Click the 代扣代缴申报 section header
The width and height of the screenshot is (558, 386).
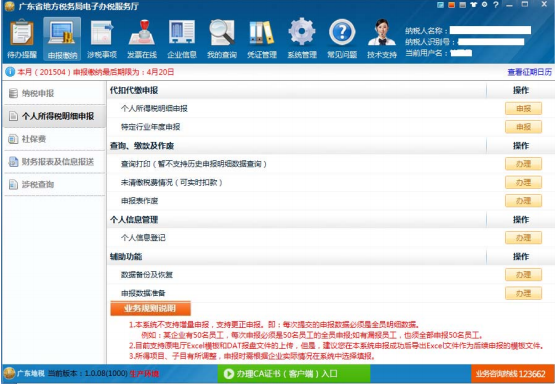point(134,90)
